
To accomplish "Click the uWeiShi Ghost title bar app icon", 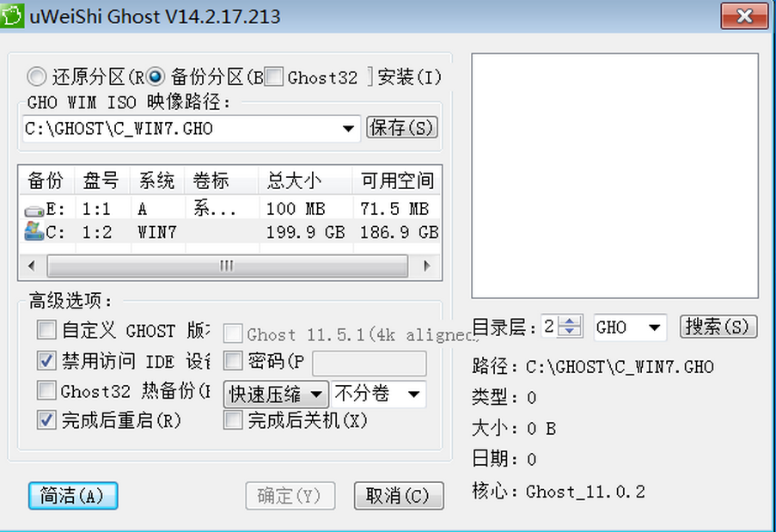I will (11, 16).
